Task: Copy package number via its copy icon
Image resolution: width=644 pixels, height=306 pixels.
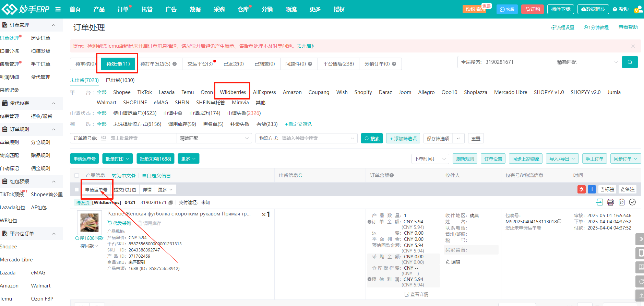Action: pos(559,221)
